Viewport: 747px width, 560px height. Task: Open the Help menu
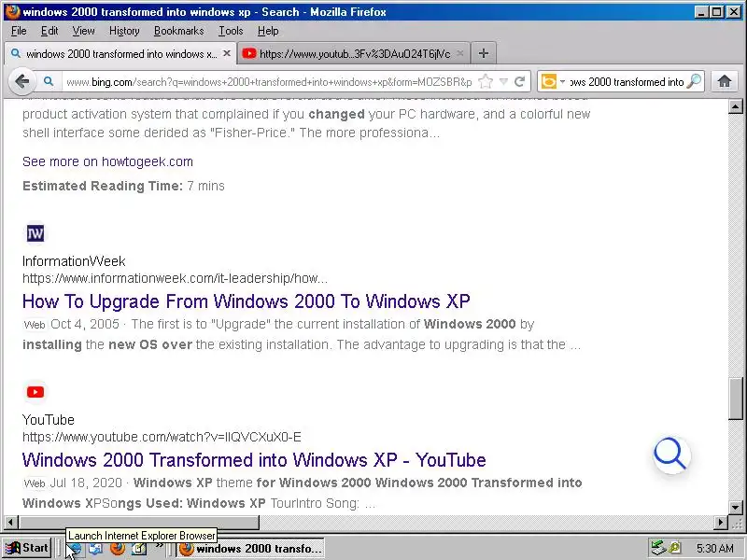pyautogui.click(x=268, y=31)
